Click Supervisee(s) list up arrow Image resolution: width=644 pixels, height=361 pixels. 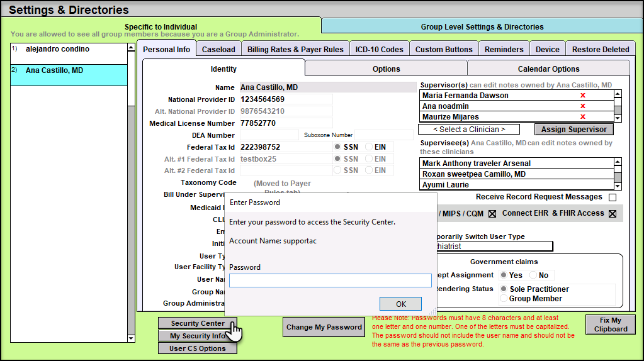tap(618, 162)
